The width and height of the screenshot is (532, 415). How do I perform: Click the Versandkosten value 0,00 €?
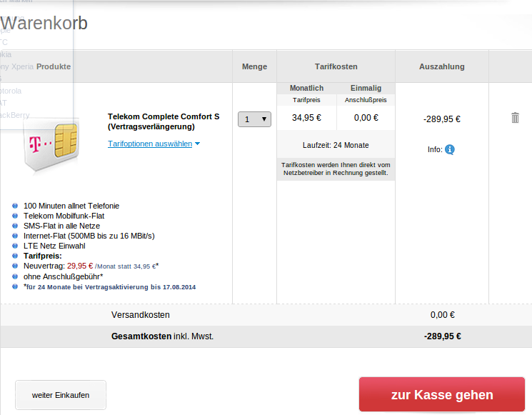coord(443,315)
